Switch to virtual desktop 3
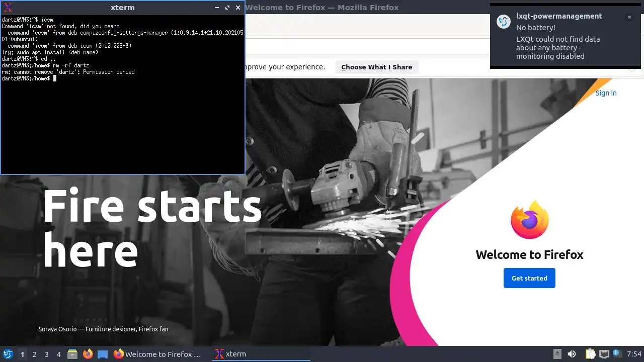644x362 pixels. pyautogui.click(x=46, y=354)
